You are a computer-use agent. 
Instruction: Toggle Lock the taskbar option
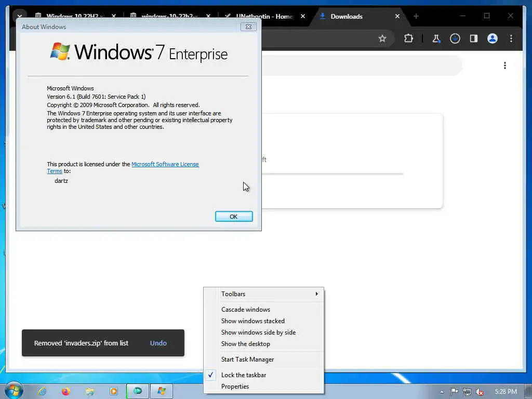pos(264,375)
